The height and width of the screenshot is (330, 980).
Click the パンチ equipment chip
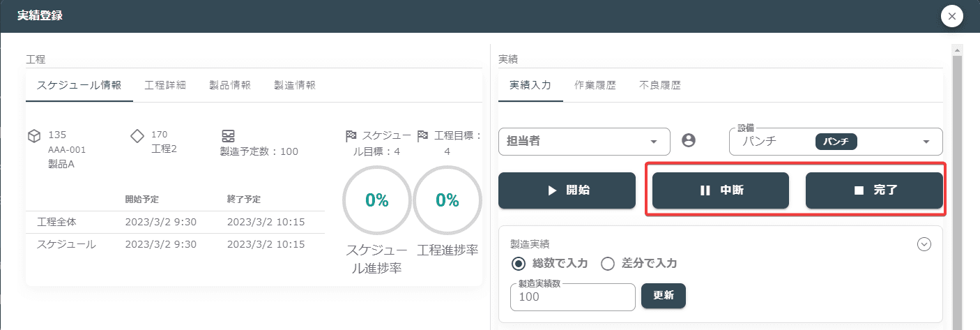(836, 142)
